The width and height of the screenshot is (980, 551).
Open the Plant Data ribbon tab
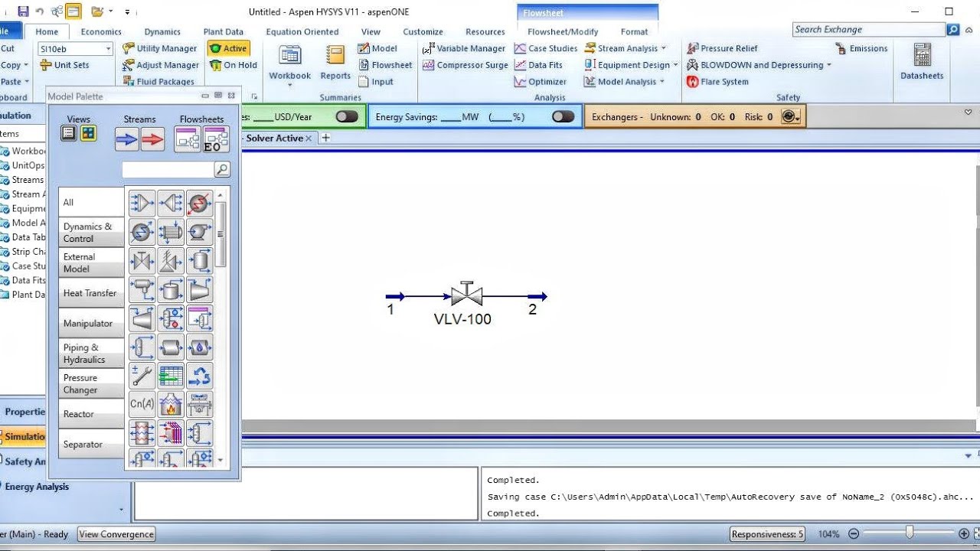point(224,32)
